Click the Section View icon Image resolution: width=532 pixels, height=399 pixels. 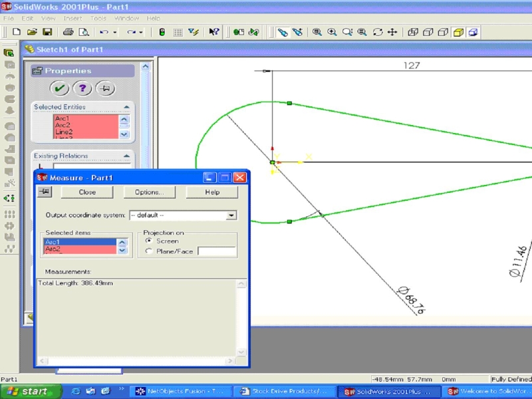[x=473, y=33]
